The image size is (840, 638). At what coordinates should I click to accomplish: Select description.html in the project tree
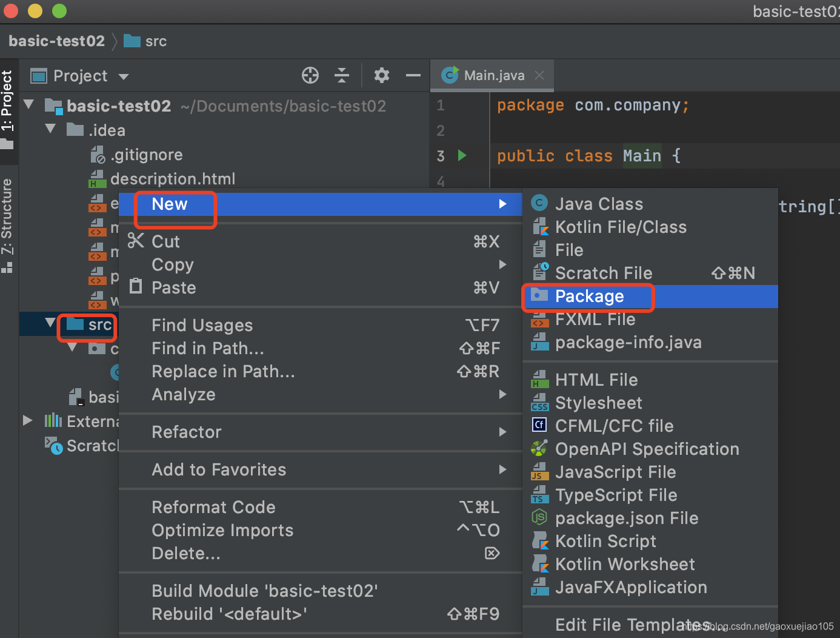pyautogui.click(x=161, y=179)
